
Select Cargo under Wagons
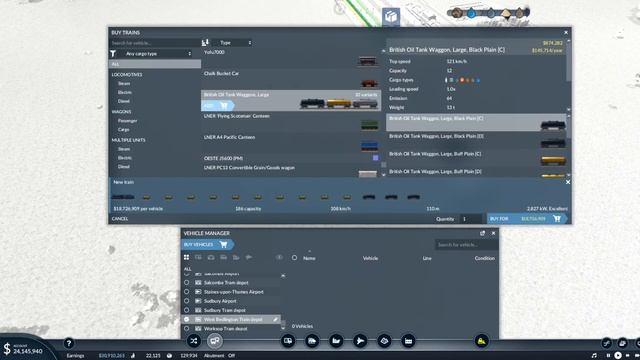(x=123, y=129)
